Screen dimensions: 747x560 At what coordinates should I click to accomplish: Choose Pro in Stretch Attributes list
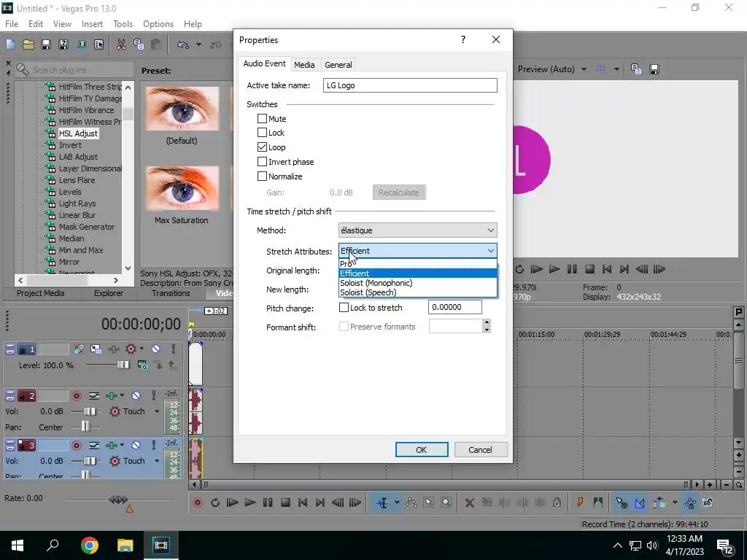(418, 264)
